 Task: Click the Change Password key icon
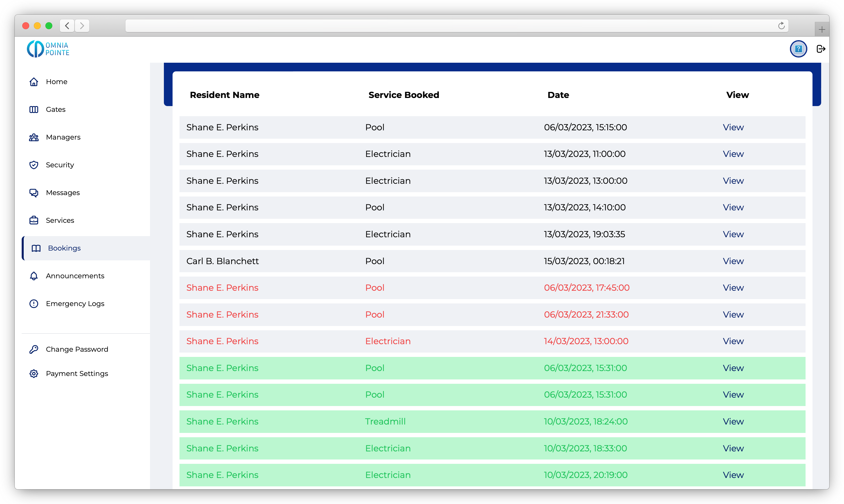click(34, 349)
